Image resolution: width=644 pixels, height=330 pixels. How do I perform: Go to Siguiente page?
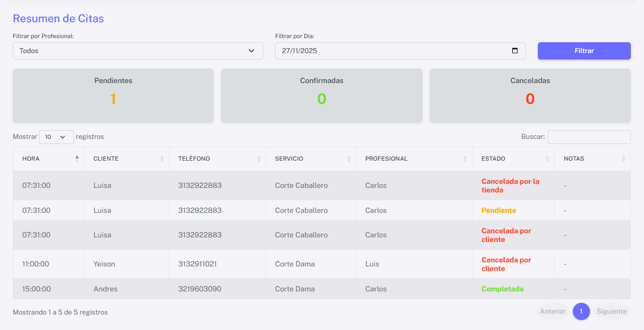[x=611, y=311]
